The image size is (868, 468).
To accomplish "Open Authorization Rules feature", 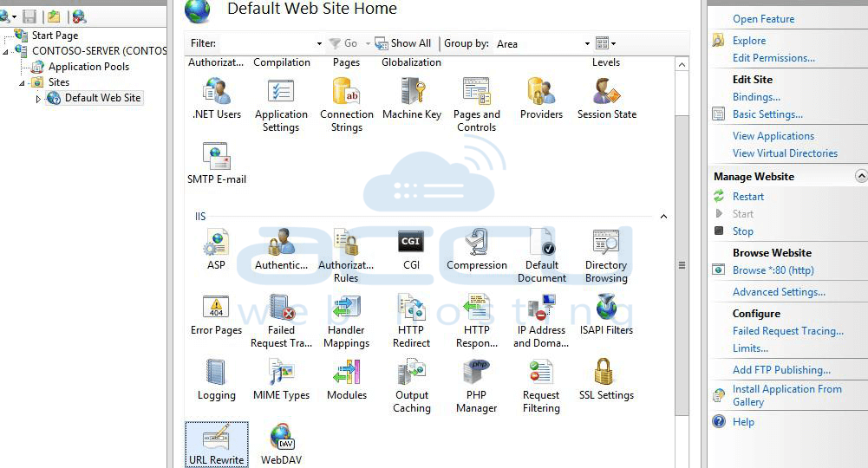I will click(x=346, y=256).
